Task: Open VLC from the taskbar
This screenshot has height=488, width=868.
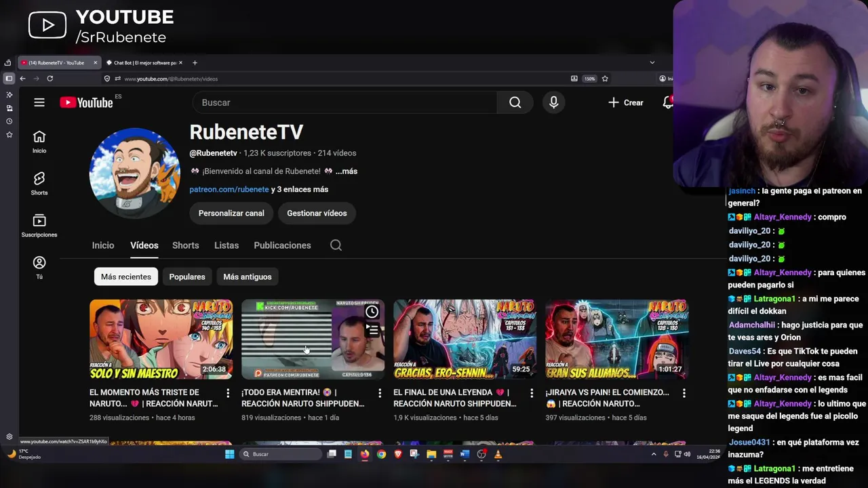Action: click(498, 454)
